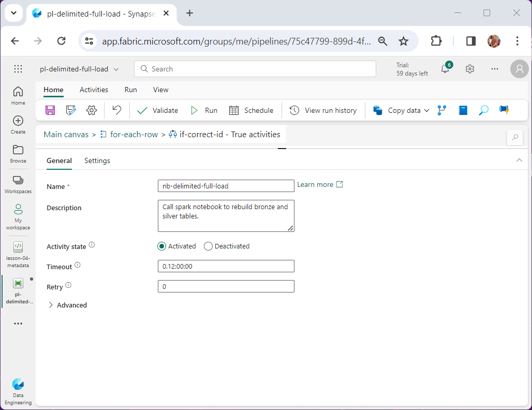This screenshot has width=532, height=410.
Task: Click the Activity state info icon
Action: (x=92, y=245)
